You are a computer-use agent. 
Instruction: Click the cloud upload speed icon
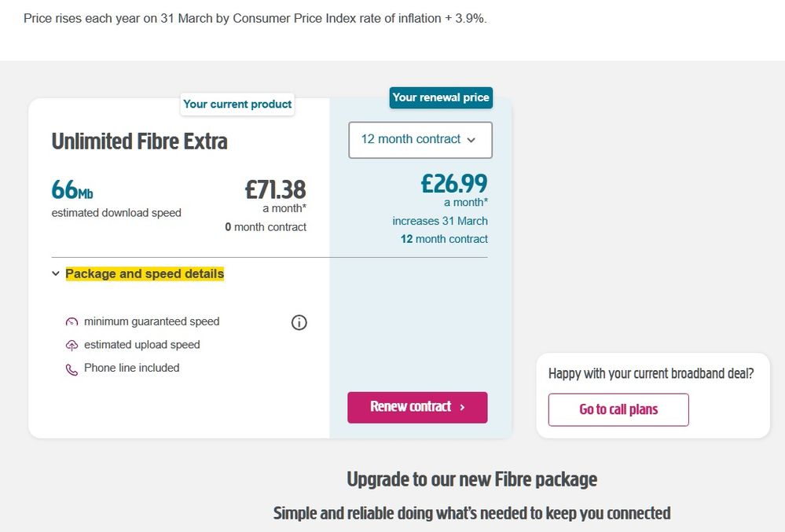(72, 345)
